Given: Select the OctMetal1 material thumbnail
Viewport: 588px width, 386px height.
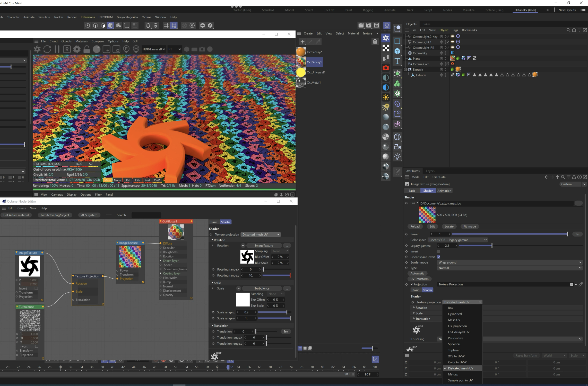Looking at the screenshot, I should (x=301, y=82).
